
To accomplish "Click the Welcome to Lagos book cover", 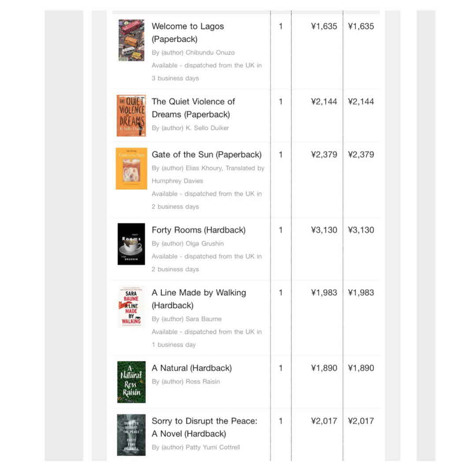I will point(131,40).
